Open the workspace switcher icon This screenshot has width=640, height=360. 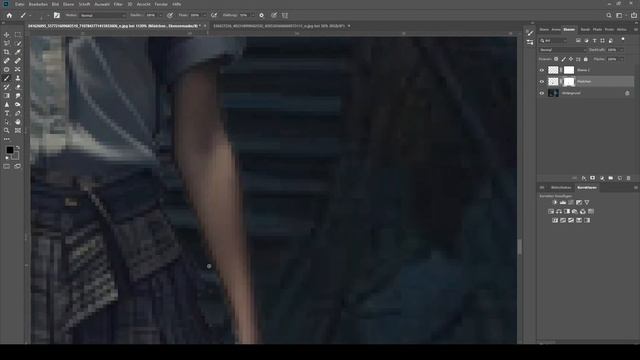pyautogui.click(x=620, y=15)
